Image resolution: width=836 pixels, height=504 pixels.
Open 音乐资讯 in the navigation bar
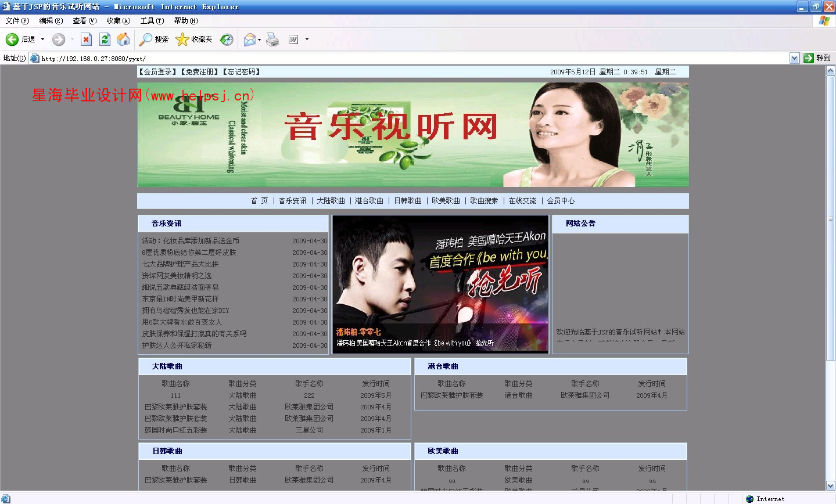(292, 201)
